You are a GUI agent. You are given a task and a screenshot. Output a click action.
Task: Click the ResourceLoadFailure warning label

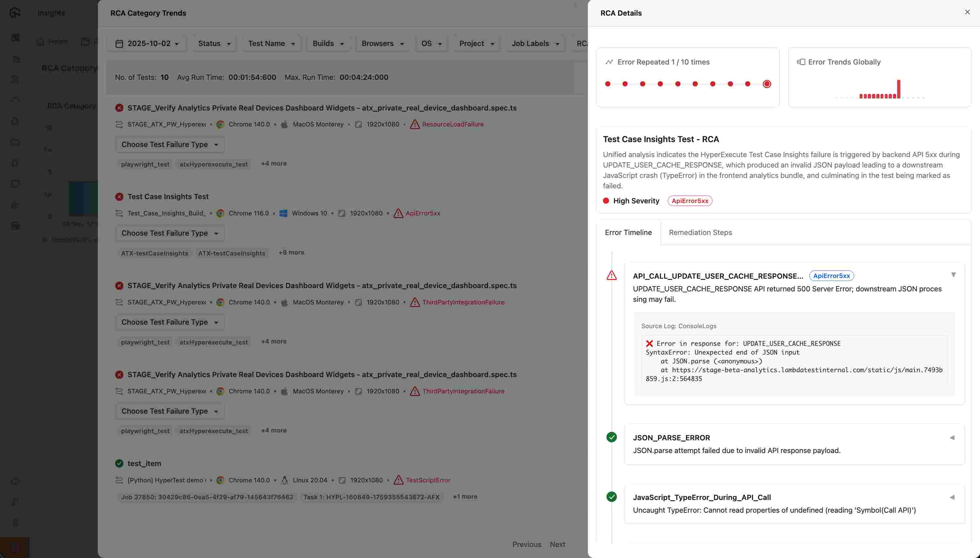(x=452, y=124)
